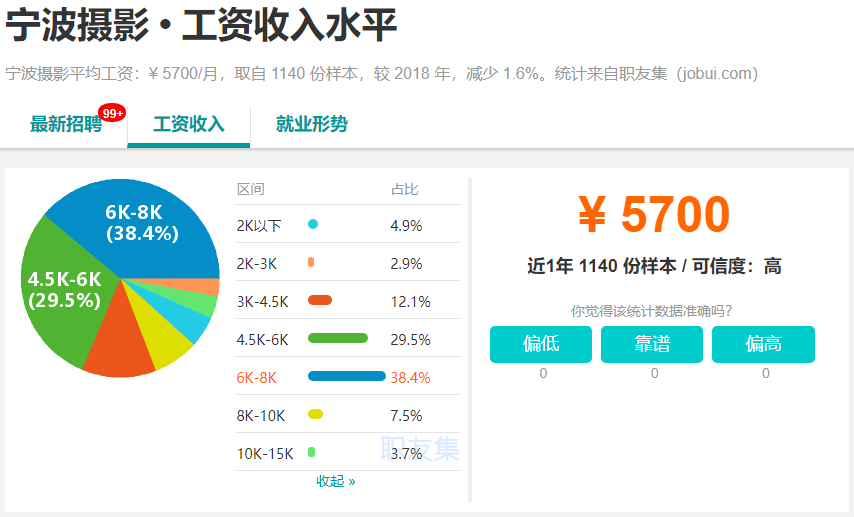Click the 3.7% percentage value

coord(406,454)
